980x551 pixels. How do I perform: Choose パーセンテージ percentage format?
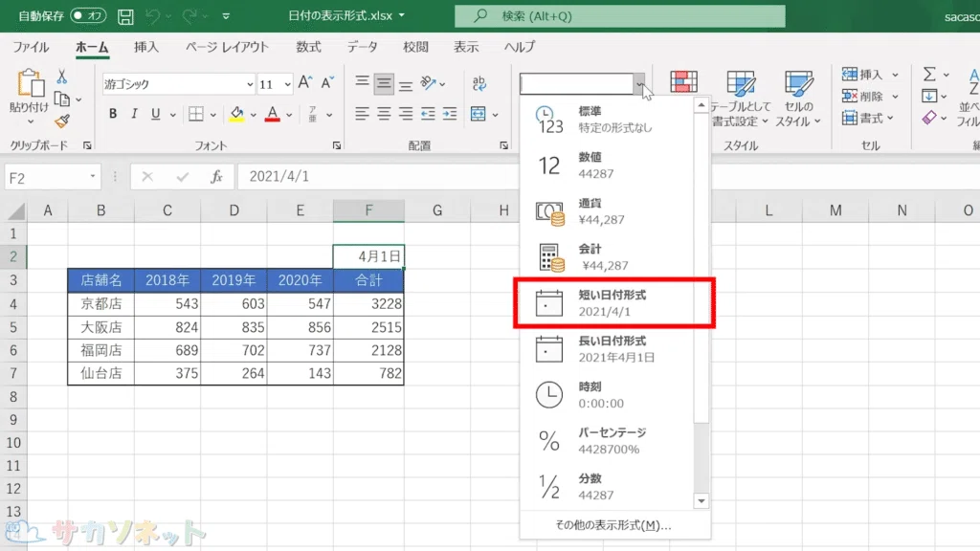tap(606, 441)
